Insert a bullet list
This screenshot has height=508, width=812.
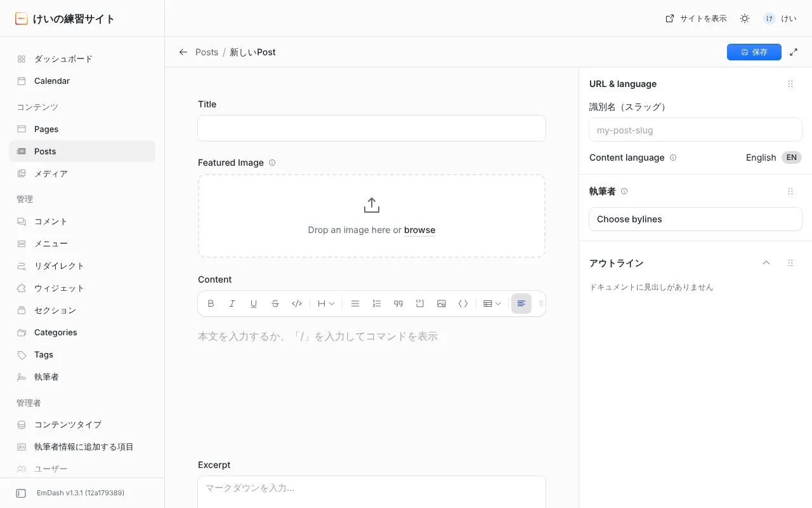click(x=355, y=304)
